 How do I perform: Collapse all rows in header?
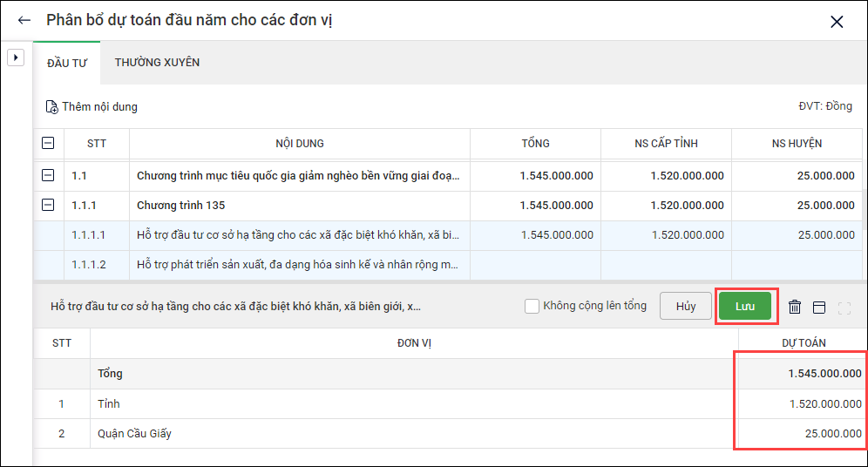tap(48, 144)
